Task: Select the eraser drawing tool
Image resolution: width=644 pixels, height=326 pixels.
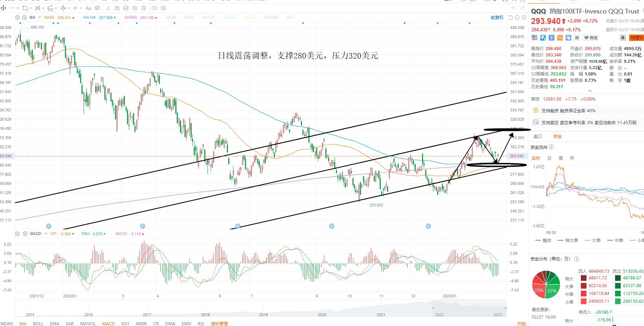Action: tap(108, 8)
